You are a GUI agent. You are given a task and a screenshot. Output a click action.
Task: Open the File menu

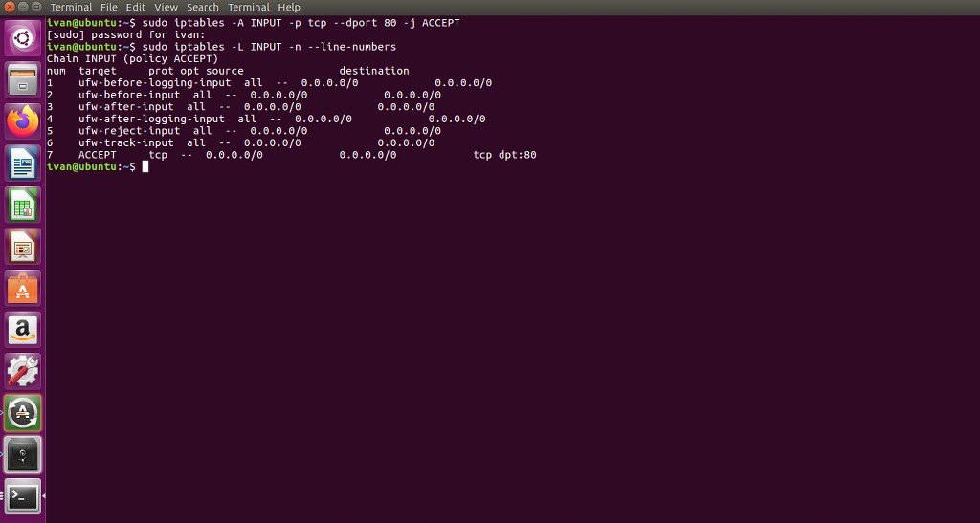point(109,7)
